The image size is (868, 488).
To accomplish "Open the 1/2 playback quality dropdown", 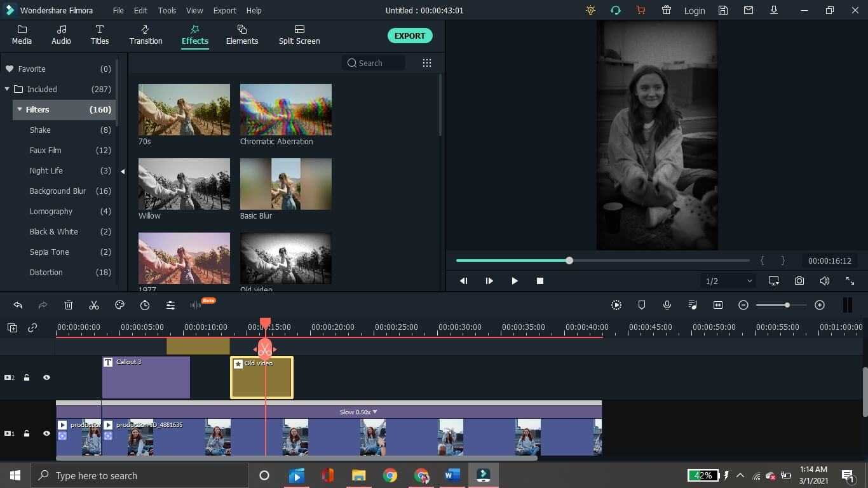I will point(728,281).
